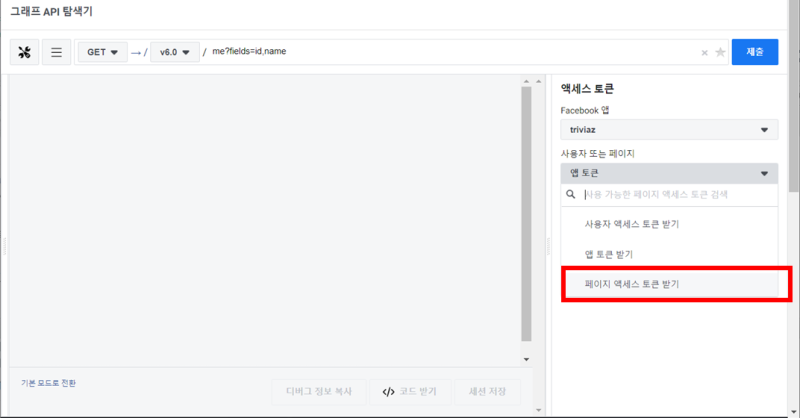Viewport: 800px width, 418px height.
Task: Open the v6.0 version dropdown
Action: click(x=174, y=52)
